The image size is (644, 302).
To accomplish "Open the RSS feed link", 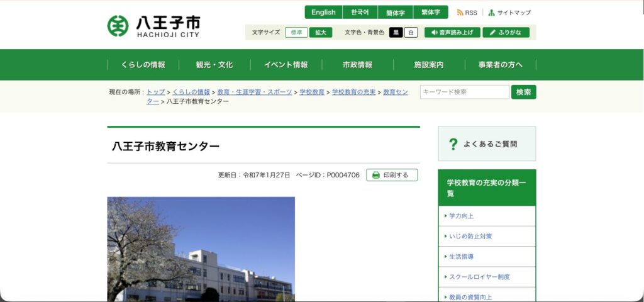I will tap(467, 13).
